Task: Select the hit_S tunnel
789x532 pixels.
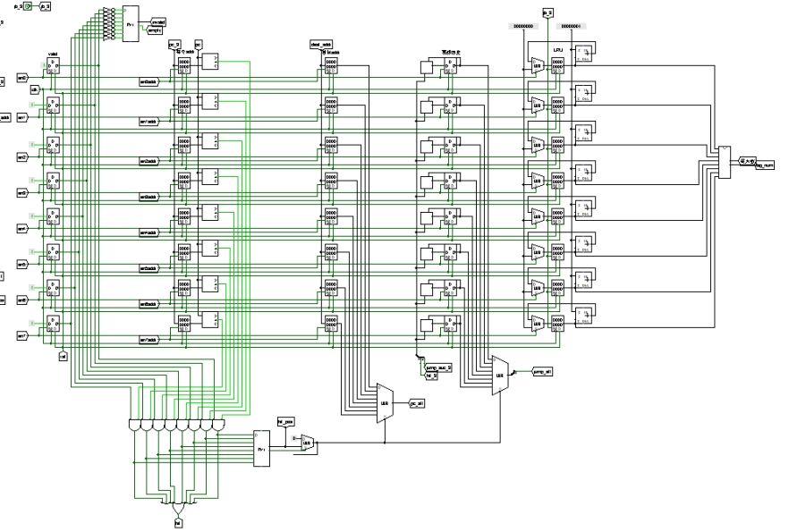Action: tap(431, 376)
